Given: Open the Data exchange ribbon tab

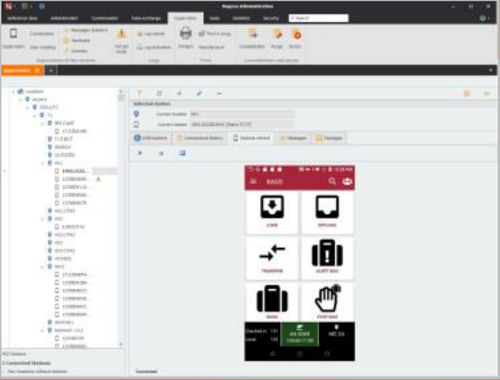Looking at the screenshot, I should [146, 18].
